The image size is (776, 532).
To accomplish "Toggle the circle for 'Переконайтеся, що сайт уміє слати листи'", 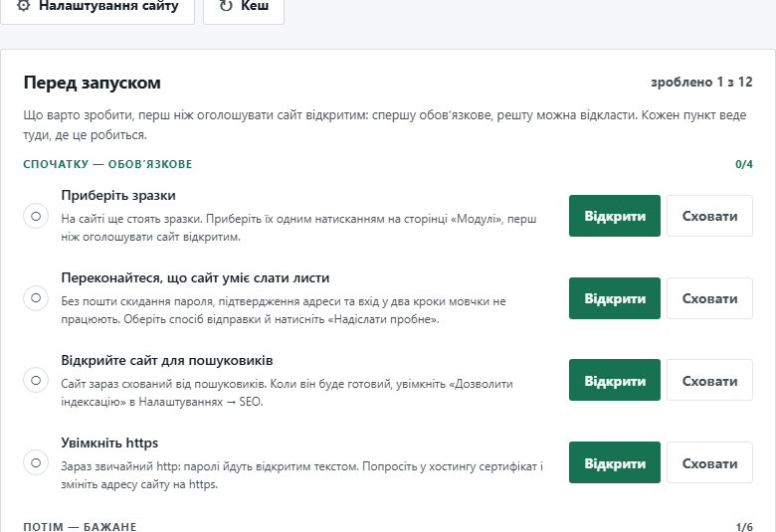I will pos(36,298).
